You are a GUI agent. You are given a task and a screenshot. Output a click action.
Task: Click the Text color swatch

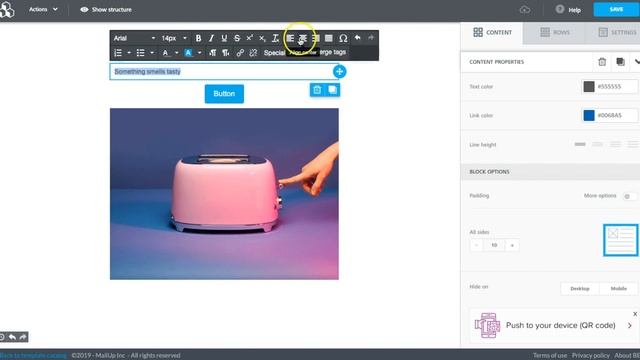coord(589,87)
